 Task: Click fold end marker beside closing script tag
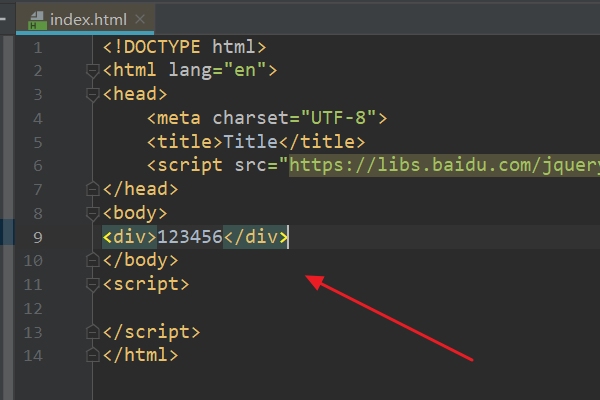(93, 332)
